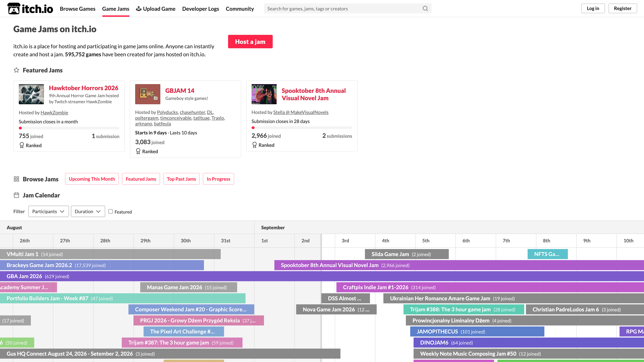The image size is (644, 362).
Task: Visit host Polyducks' profile
Action: pyautogui.click(x=167, y=112)
